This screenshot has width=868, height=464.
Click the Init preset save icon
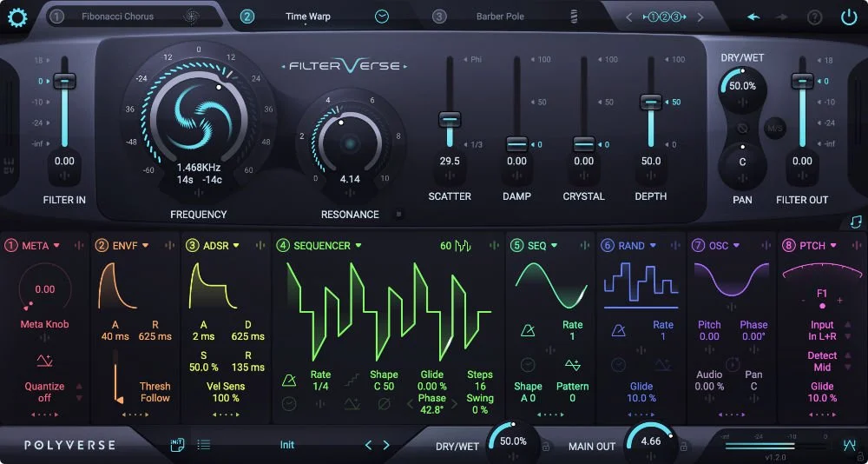pyautogui.click(x=176, y=445)
